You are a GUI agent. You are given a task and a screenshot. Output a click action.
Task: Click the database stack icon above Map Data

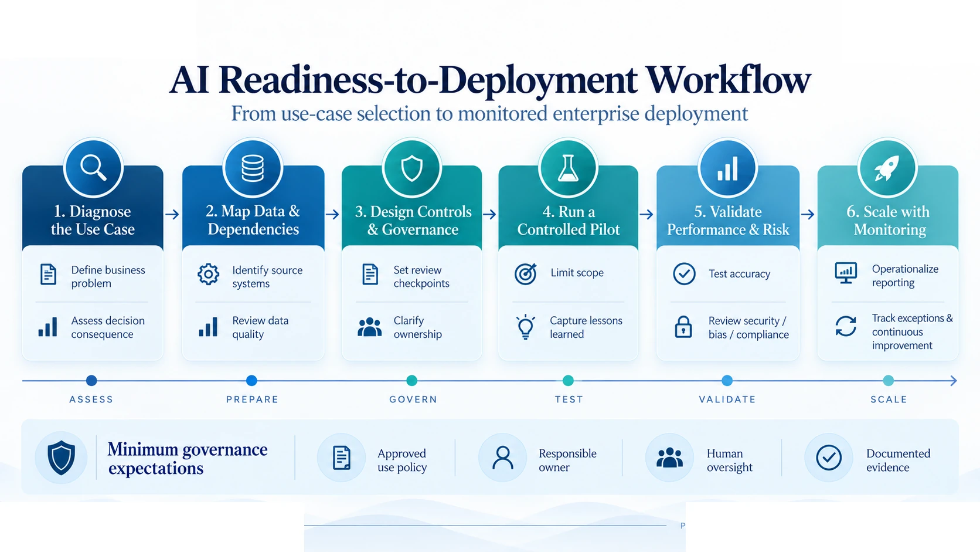tap(253, 168)
